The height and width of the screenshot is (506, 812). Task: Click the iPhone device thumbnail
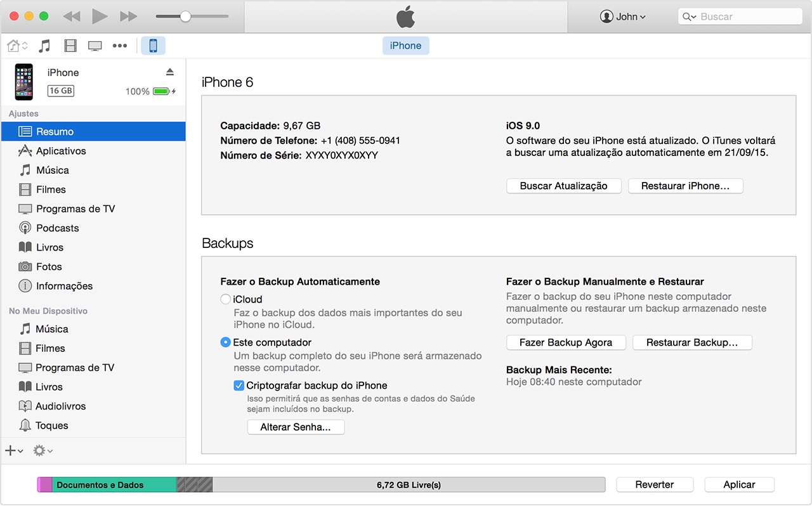[x=24, y=82]
